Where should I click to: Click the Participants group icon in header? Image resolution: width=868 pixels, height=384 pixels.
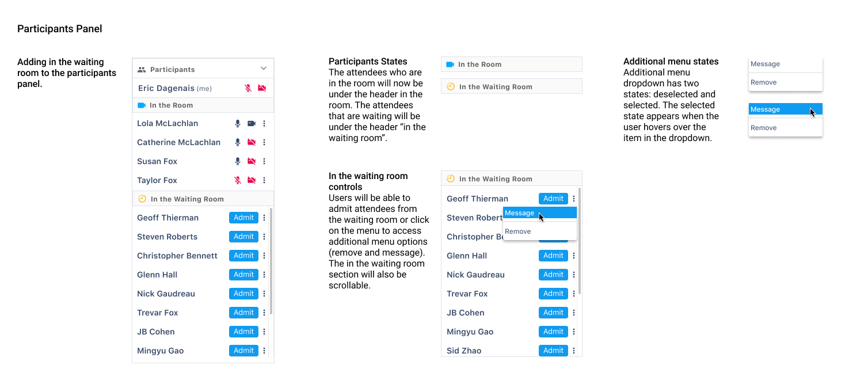(142, 70)
